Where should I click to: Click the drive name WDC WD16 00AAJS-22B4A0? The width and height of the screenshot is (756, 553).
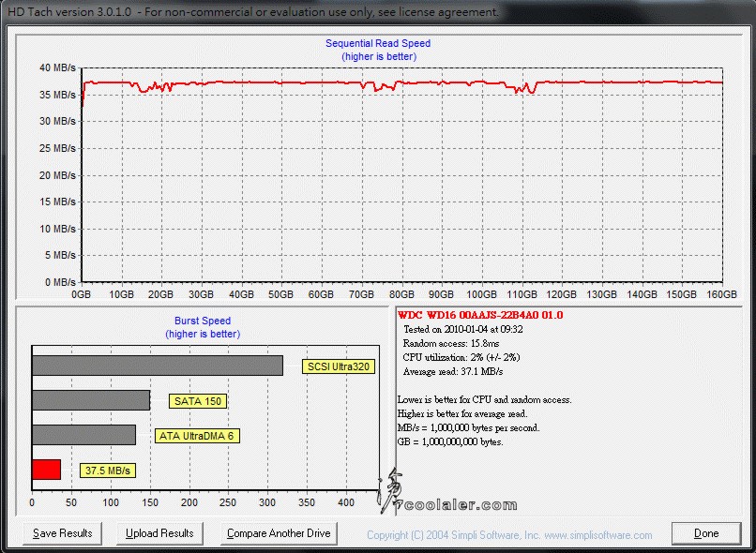(480, 315)
